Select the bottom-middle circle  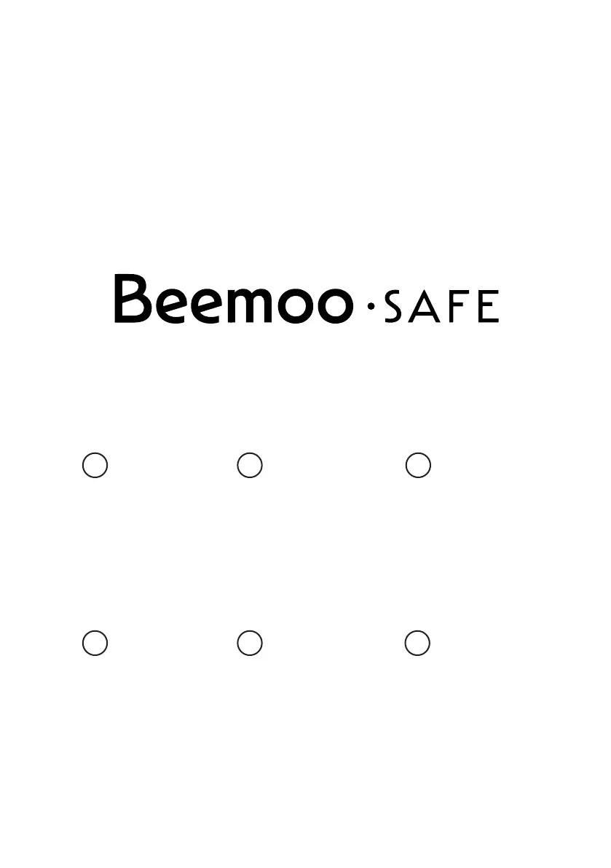250,644
